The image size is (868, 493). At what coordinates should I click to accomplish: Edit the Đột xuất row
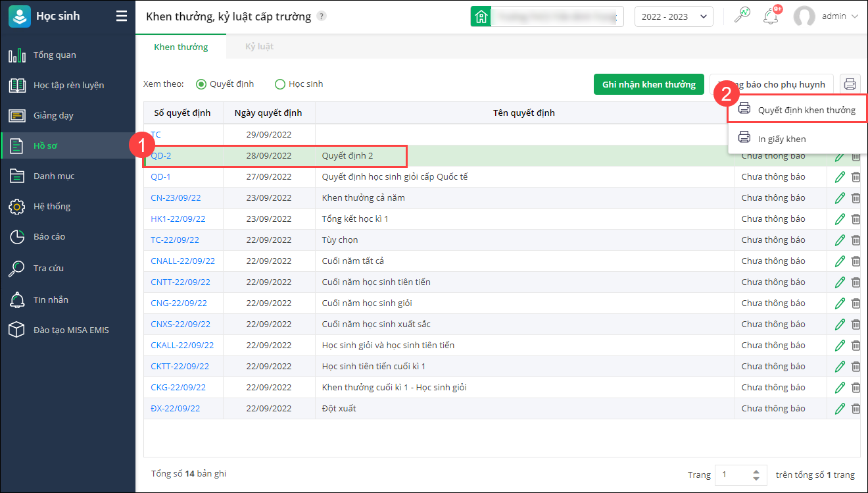coord(840,408)
